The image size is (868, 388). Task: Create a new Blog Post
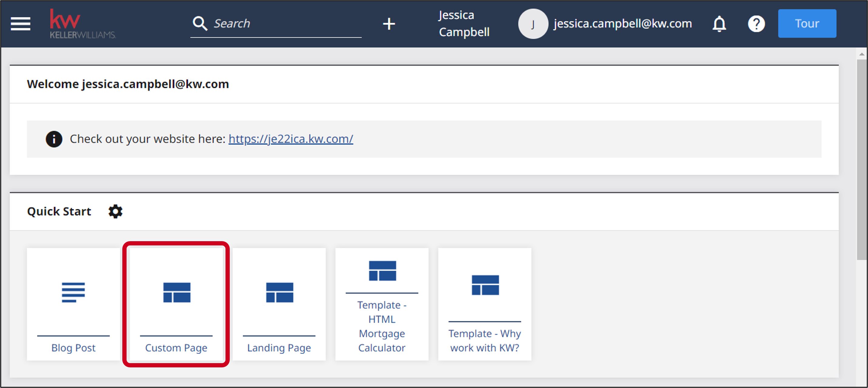(x=73, y=304)
